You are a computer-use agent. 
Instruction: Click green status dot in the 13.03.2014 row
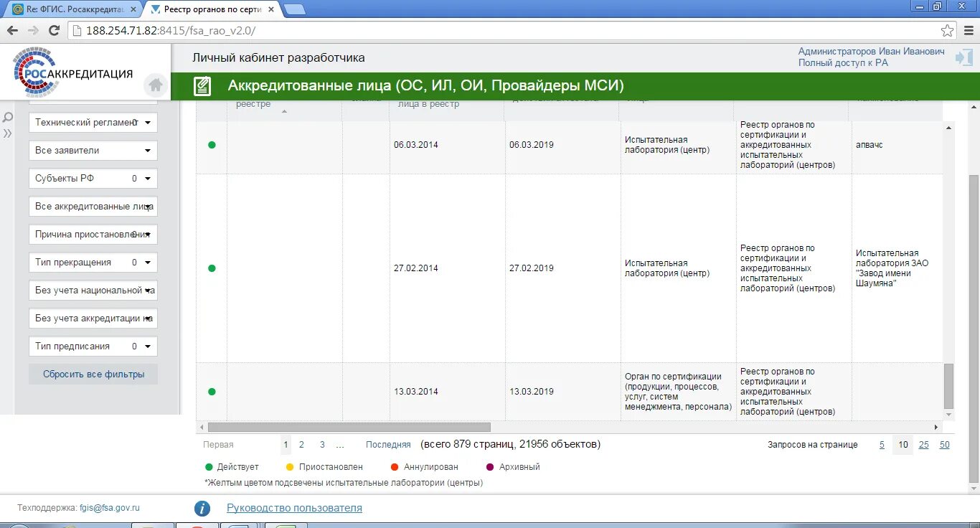point(212,392)
